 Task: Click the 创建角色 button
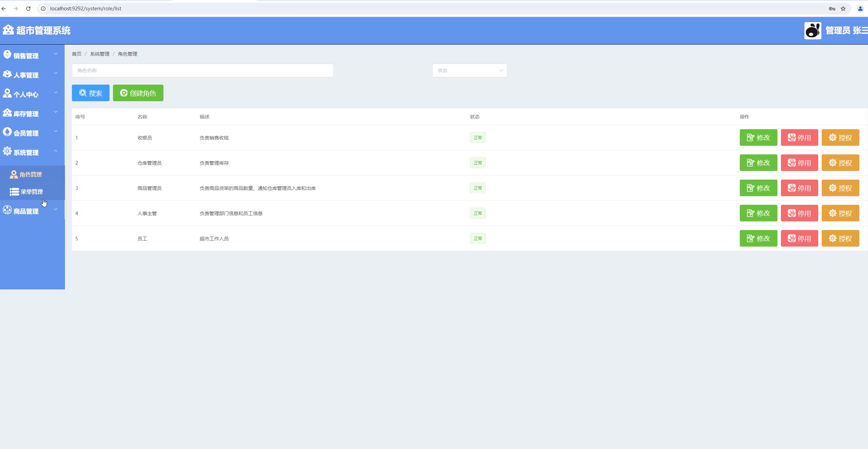coord(138,93)
